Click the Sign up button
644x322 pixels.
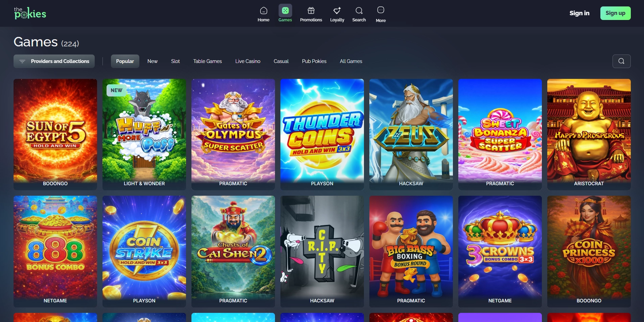click(615, 13)
